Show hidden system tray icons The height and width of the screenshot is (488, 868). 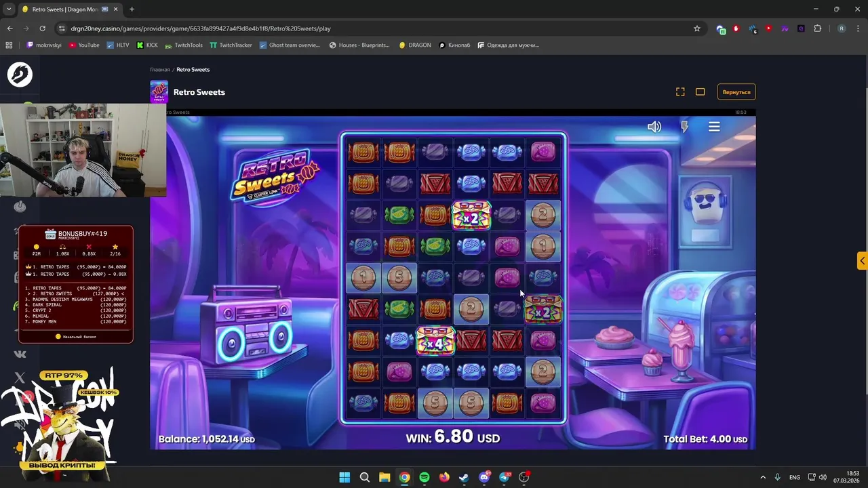[762, 477]
